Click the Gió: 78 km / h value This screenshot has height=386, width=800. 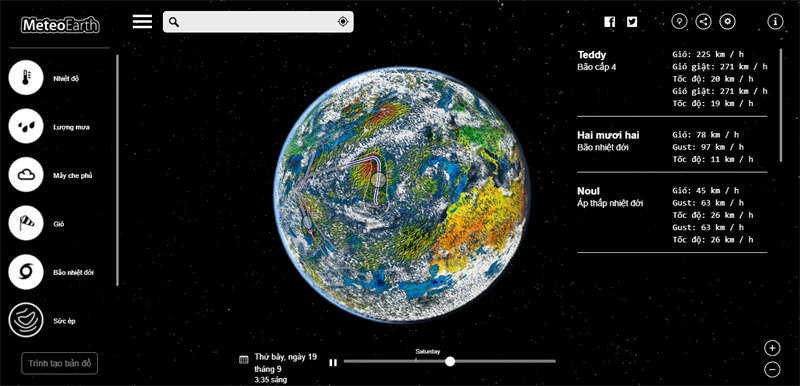(706, 135)
